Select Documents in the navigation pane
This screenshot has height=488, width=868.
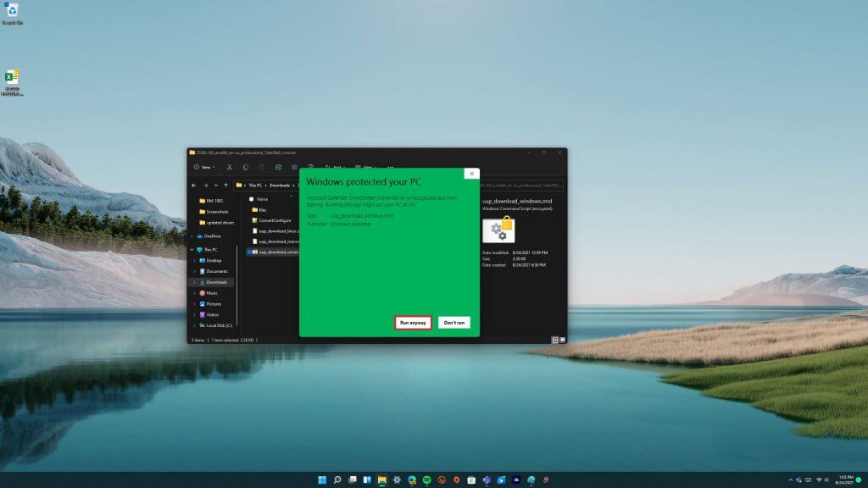pyautogui.click(x=213, y=271)
